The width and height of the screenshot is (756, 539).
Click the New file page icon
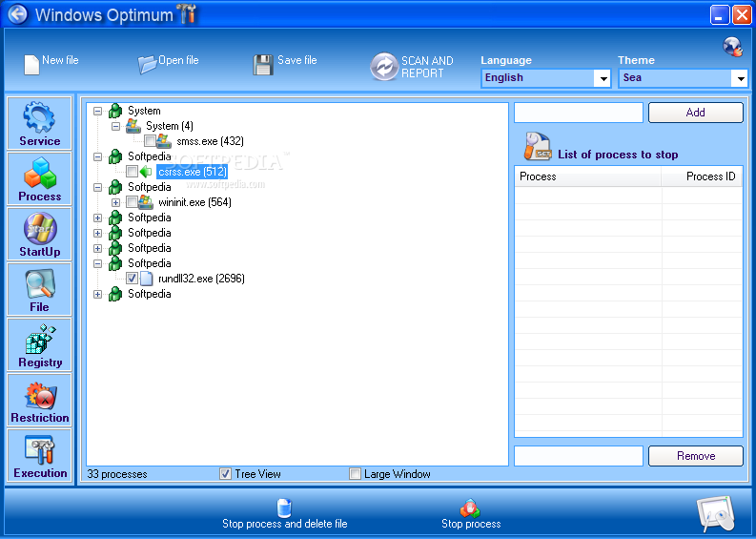[31, 65]
